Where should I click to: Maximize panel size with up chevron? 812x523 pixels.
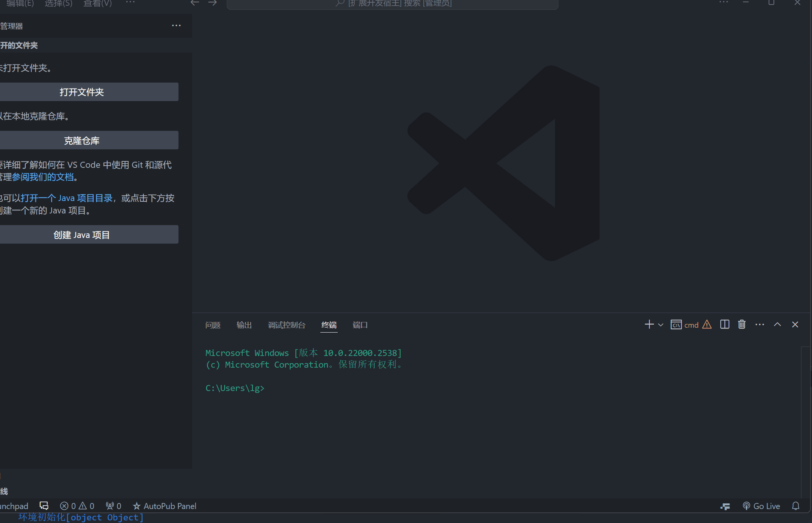(x=777, y=325)
